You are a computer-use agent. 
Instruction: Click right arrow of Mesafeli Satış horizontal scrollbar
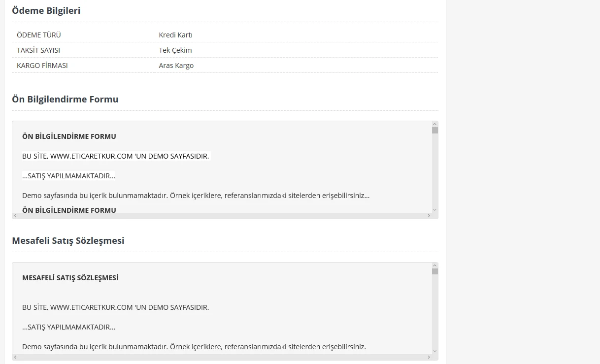pos(429,357)
